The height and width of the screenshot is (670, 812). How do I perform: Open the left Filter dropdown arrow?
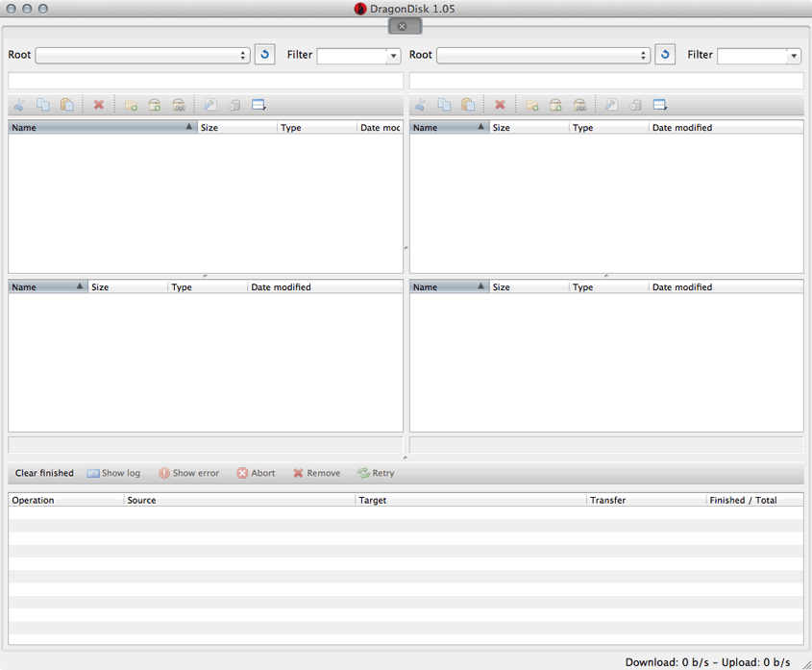[x=393, y=55]
